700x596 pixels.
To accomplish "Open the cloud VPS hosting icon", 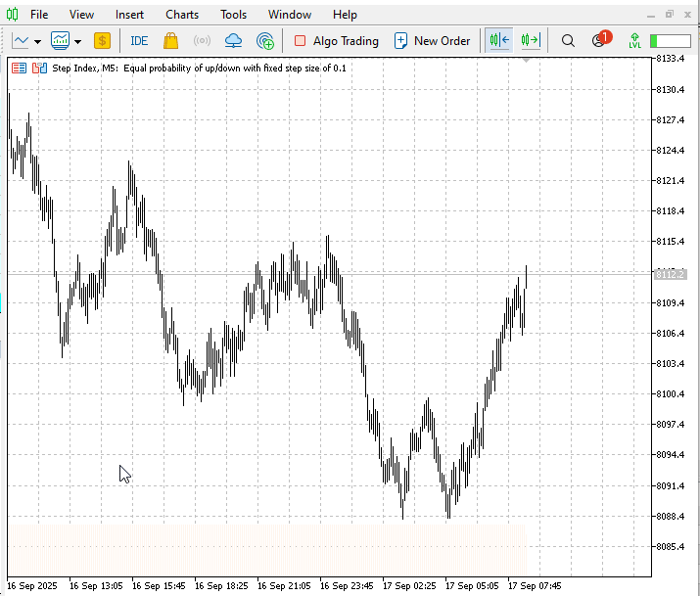I will click(233, 41).
